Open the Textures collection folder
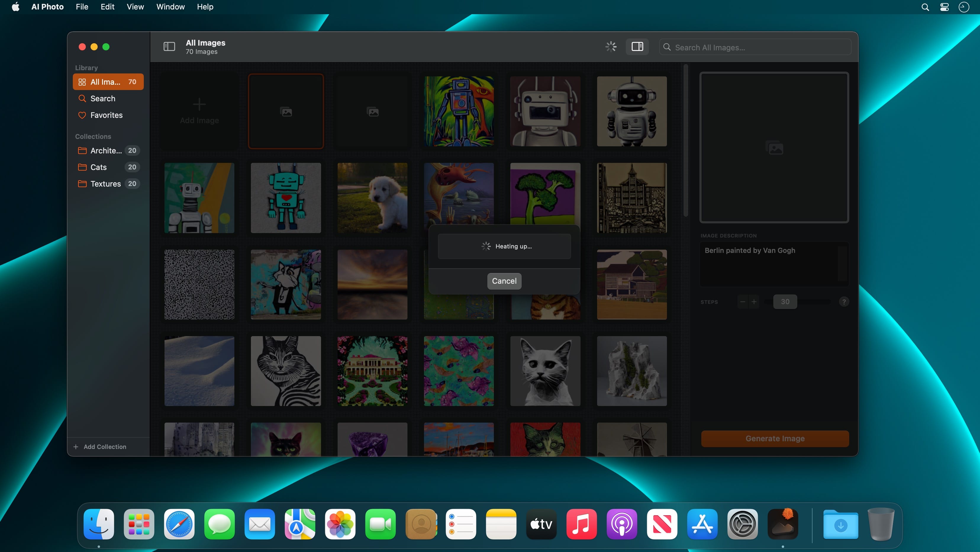 click(x=105, y=184)
